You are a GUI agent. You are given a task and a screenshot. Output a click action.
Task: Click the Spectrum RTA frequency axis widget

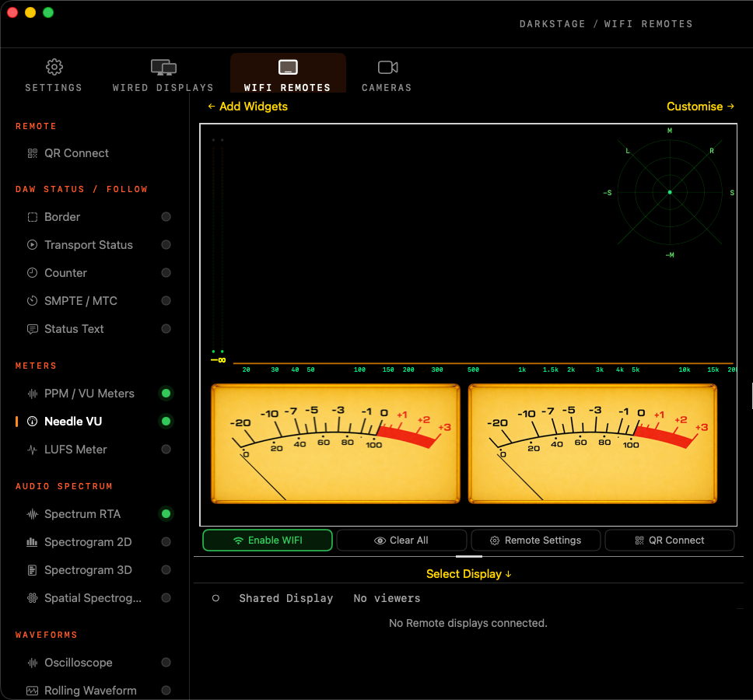[x=484, y=368]
